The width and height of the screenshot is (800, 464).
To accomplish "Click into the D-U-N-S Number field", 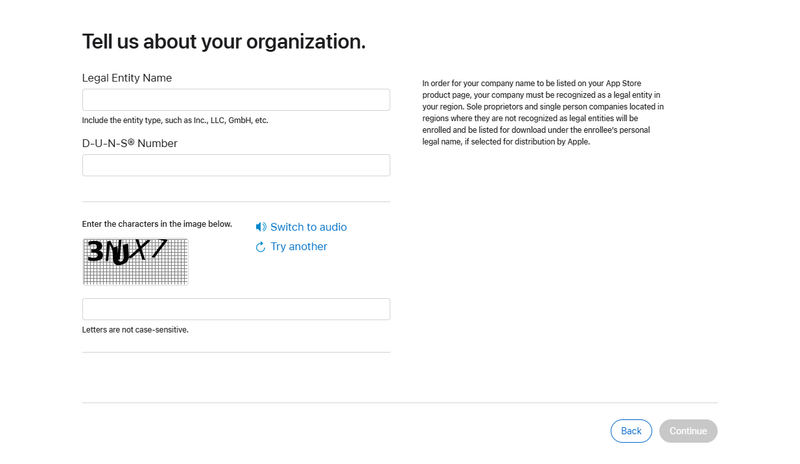I will tap(236, 165).
